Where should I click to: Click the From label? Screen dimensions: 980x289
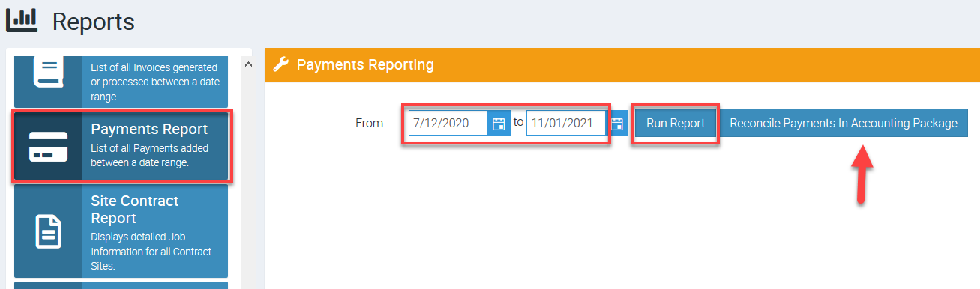(x=369, y=124)
